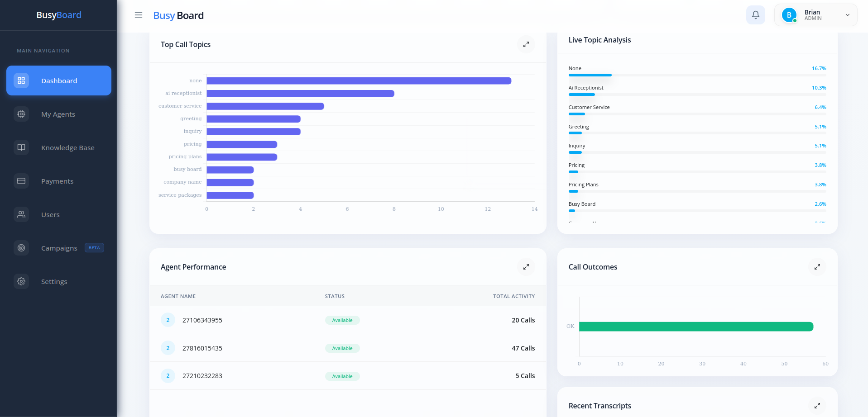Click the Payments card icon

(21, 181)
